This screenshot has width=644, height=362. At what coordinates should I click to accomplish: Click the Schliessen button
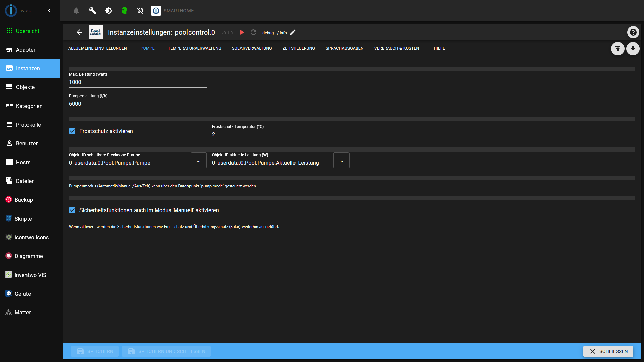point(608,351)
